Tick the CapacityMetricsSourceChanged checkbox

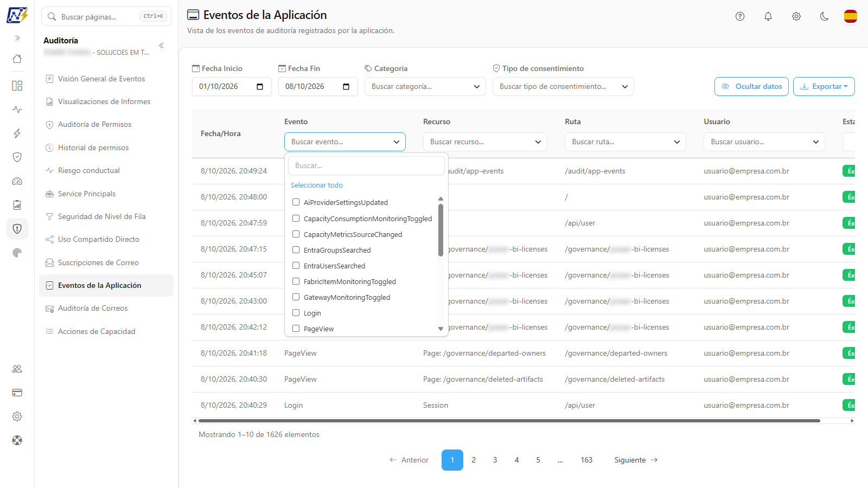pyautogui.click(x=296, y=234)
